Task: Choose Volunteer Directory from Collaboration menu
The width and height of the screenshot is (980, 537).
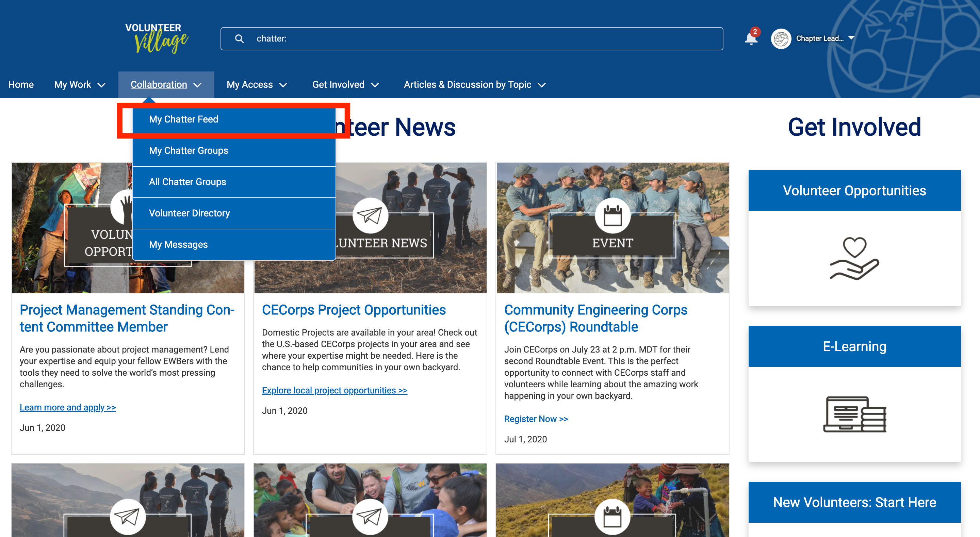Action: [x=189, y=213]
